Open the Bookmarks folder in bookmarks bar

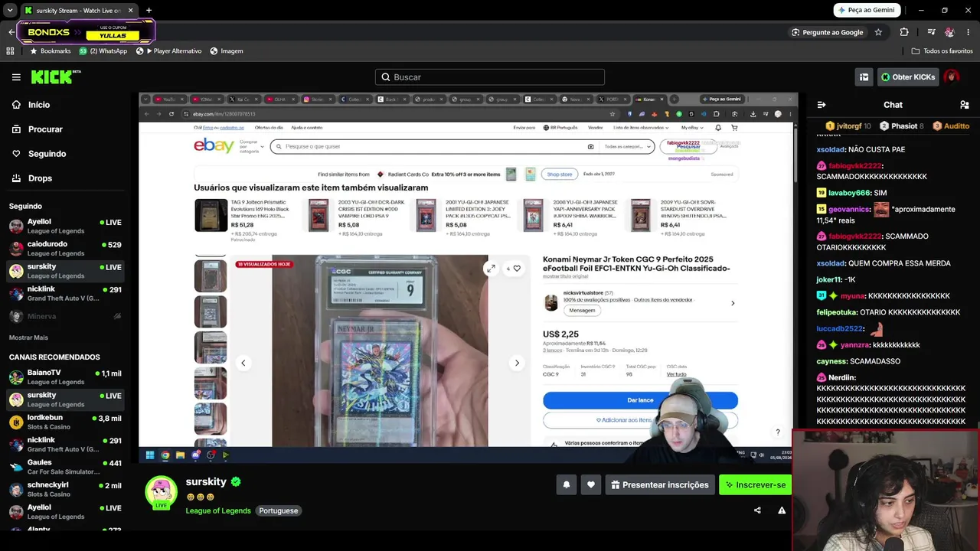(51, 51)
